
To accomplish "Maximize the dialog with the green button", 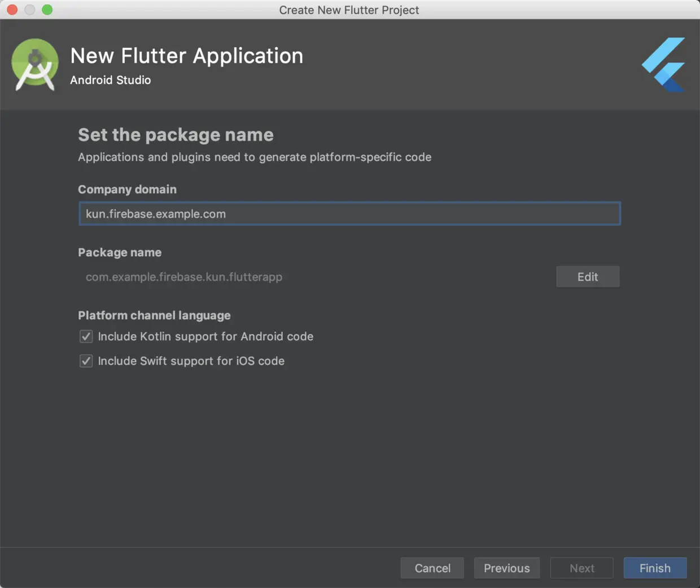I will point(47,10).
